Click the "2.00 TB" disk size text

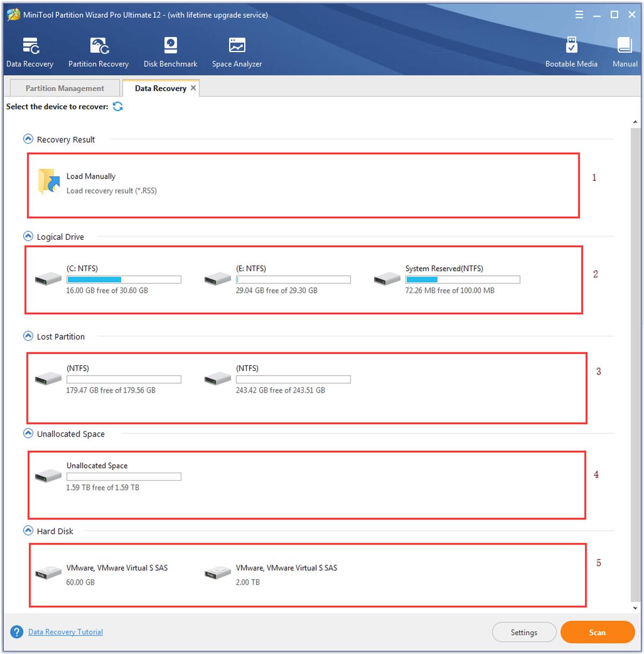247,582
